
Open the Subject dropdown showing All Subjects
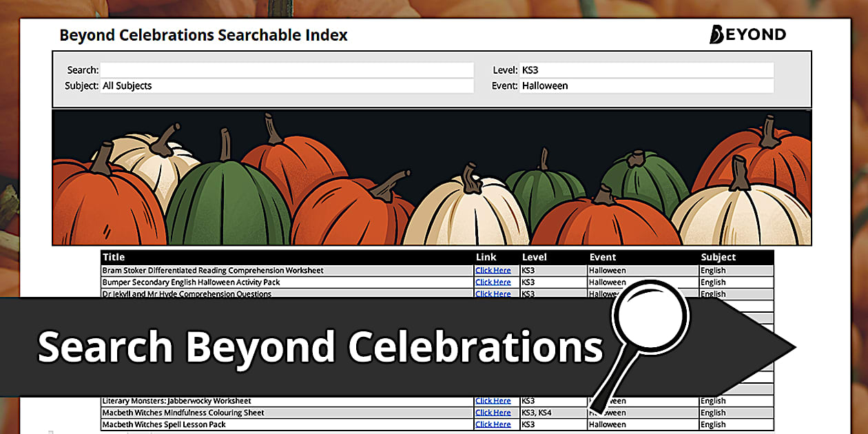pyautogui.click(x=287, y=86)
